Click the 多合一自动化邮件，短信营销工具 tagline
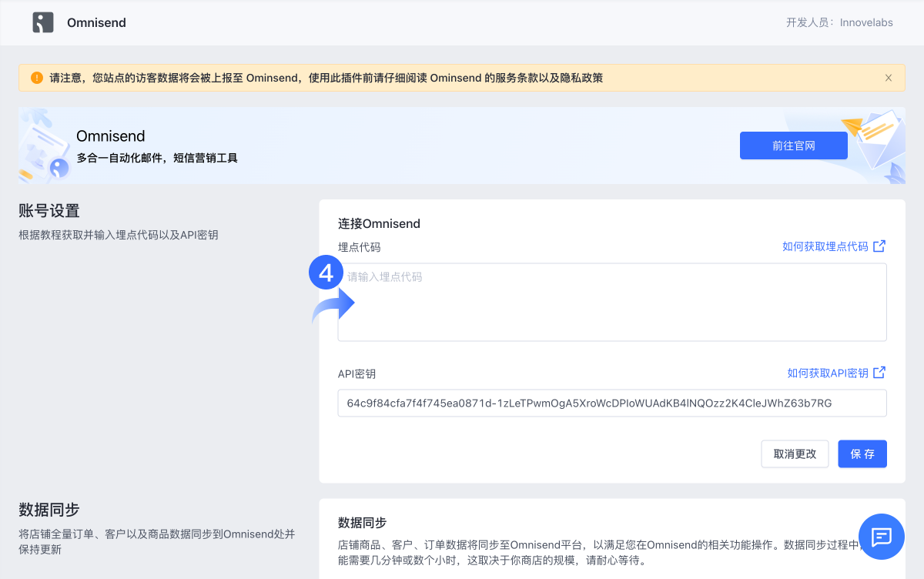This screenshot has height=579, width=924. click(x=157, y=158)
